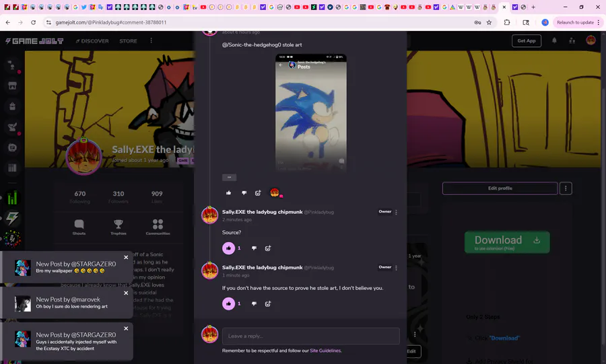Open the user avatar menu in header
606x364 pixels.
click(591, 40)
